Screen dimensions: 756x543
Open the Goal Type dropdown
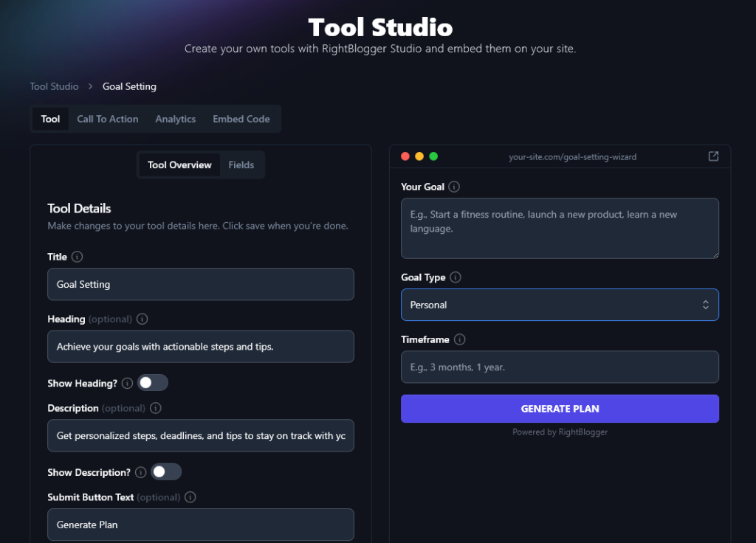(x=560, y=304)
